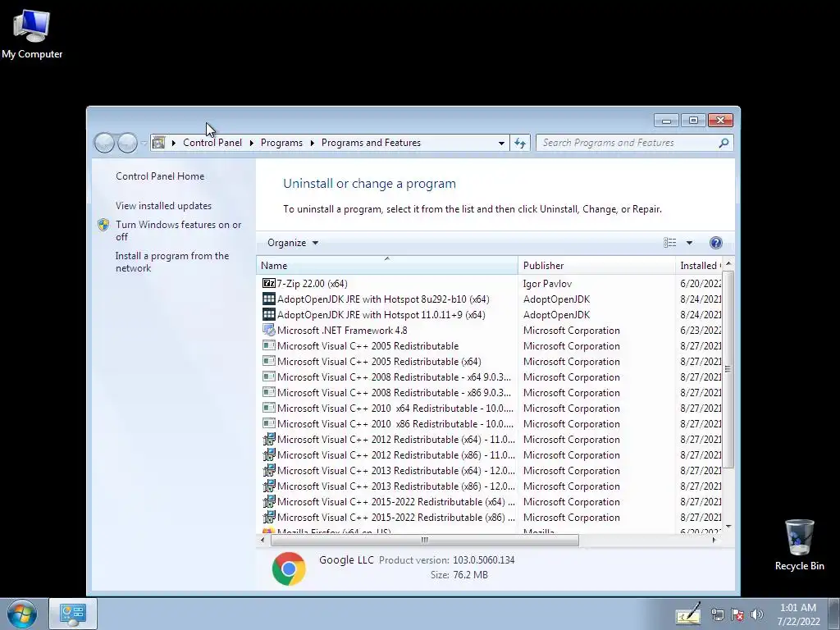840x630 pixels.
Task: Open Control Panel Home link
Action: [160, 176]
